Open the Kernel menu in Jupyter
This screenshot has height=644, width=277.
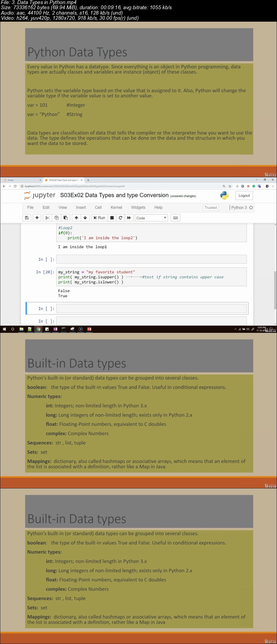[116, 208]
